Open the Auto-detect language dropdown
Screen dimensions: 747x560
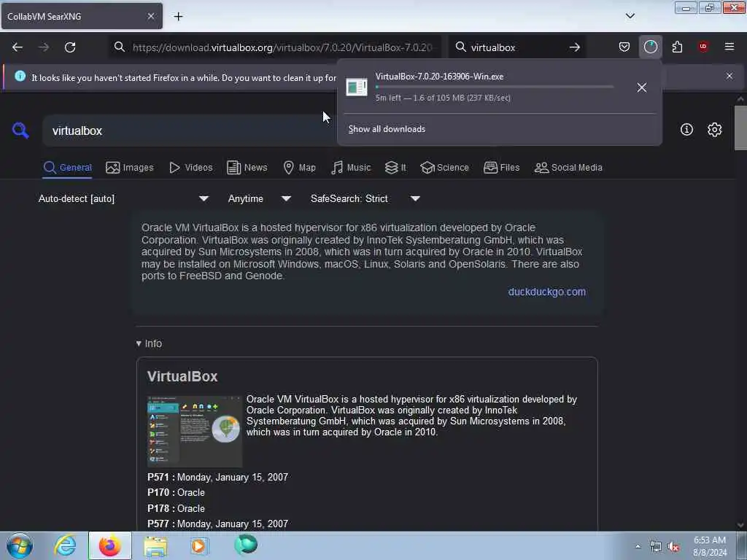click(123, 198)
